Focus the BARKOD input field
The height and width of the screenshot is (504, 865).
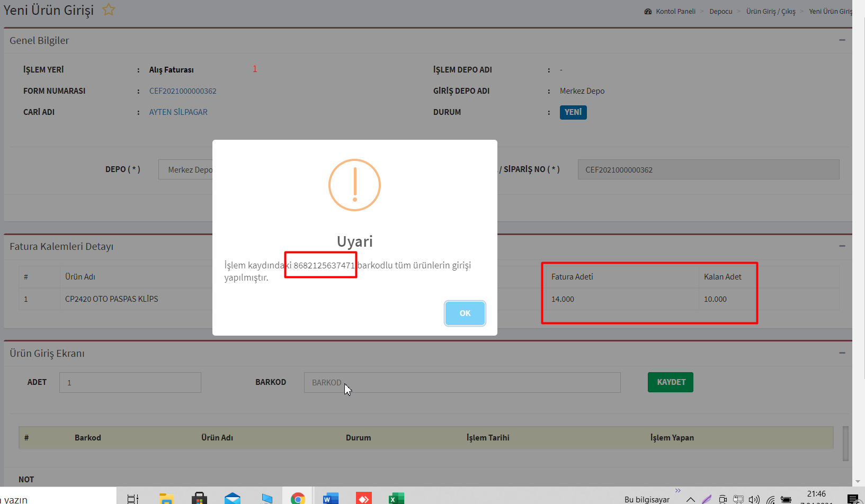(x=462, y=382)
